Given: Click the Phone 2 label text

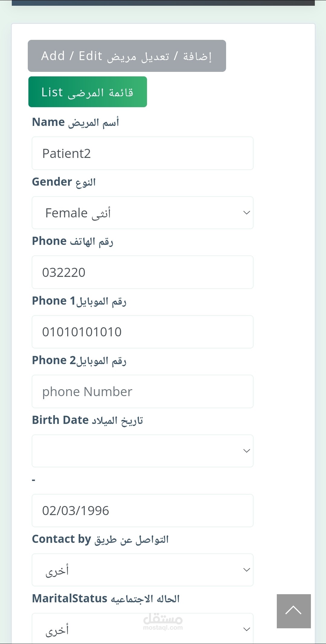Looking at the screenshot, I should (79, 360).
